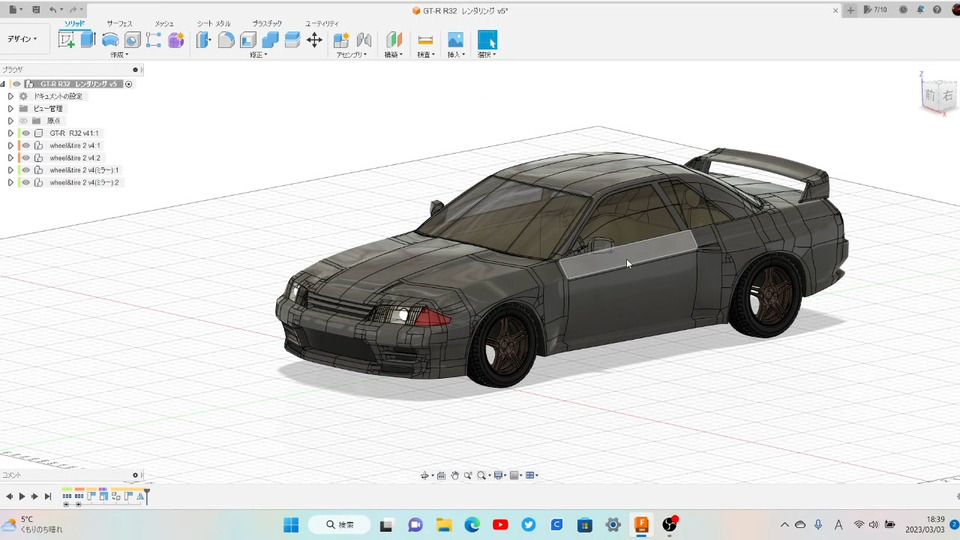Click the Redo arrow
The height and width of the screenshot is (540, 960).
73,10
